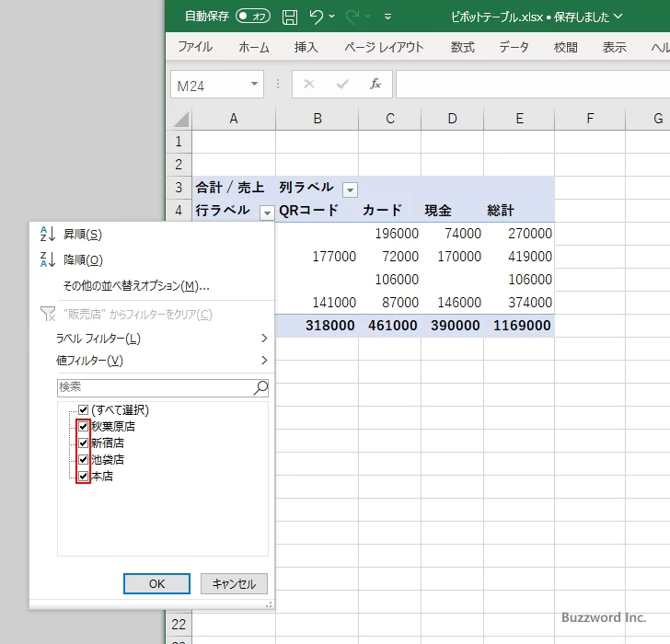Expand the Name Box dropdown arrow
670x644 pixels.
tap(254, 84)
